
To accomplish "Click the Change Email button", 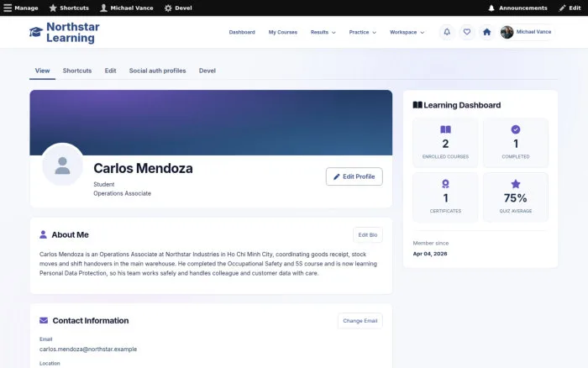I will point(360,321).
